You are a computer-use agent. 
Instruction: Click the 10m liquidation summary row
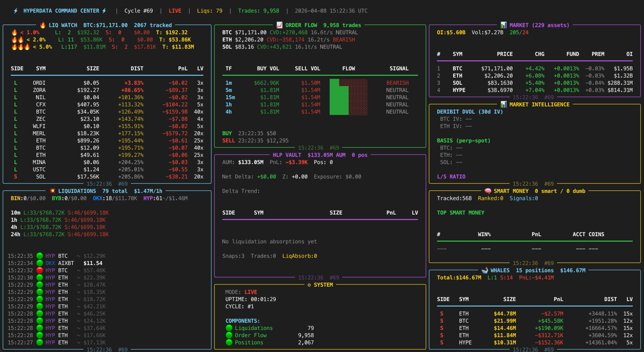(x=60, y=213)
